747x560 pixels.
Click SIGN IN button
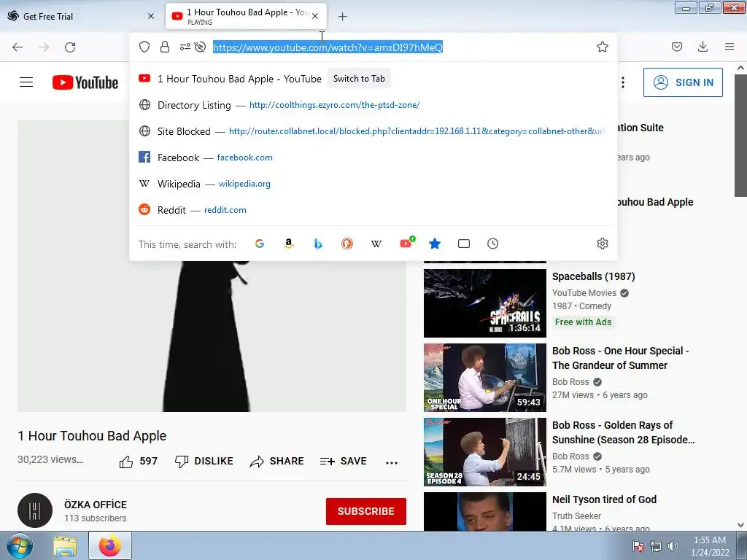click(683, 82)
